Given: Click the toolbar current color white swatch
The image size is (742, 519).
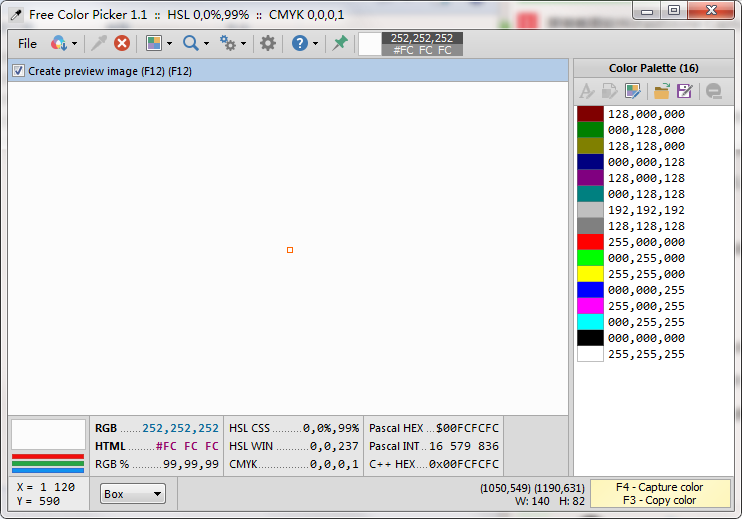Looking at the screenshot, I should (370, 44).
